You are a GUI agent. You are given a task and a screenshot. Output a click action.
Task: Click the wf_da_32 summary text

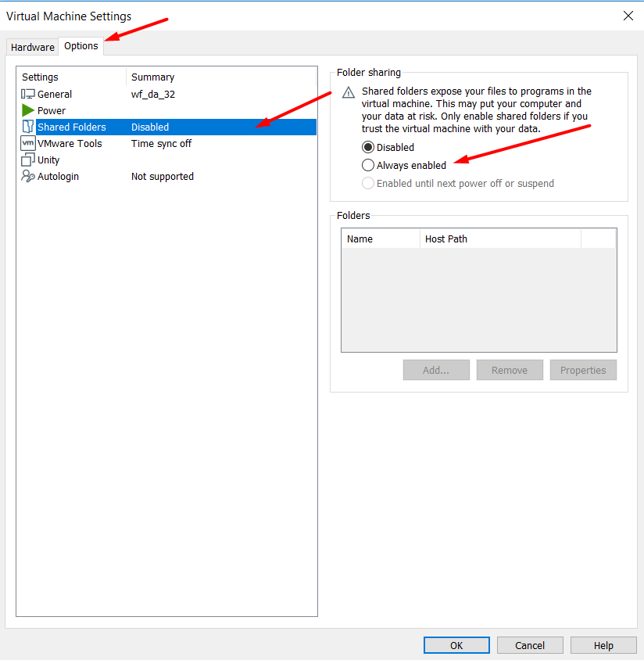point(152,94)
